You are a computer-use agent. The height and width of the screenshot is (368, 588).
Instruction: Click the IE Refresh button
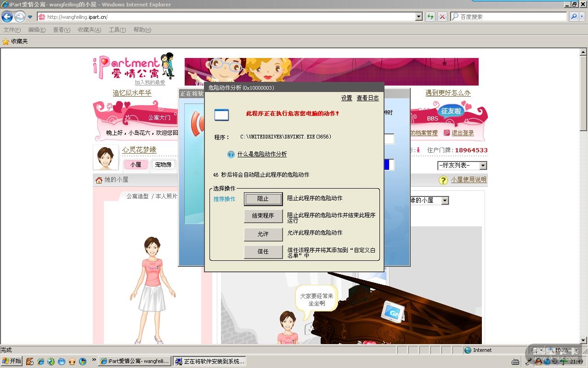pyautogui.click(x=430, y=17)
